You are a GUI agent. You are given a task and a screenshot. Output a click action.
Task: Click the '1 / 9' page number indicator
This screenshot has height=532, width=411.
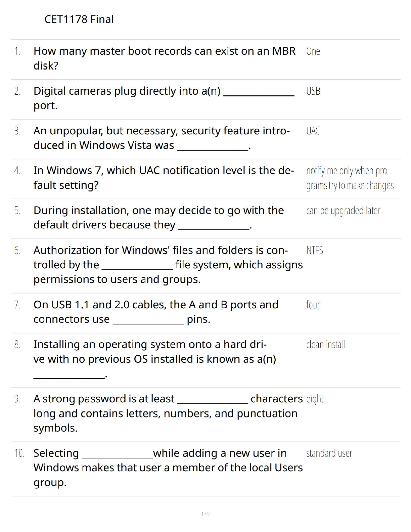[x=205, y=514]
